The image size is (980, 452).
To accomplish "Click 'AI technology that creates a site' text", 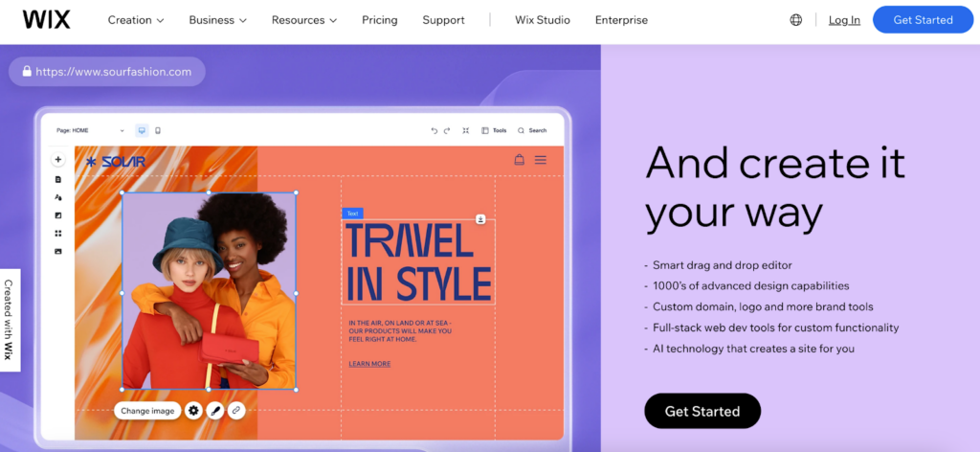I will pos(753,349).
